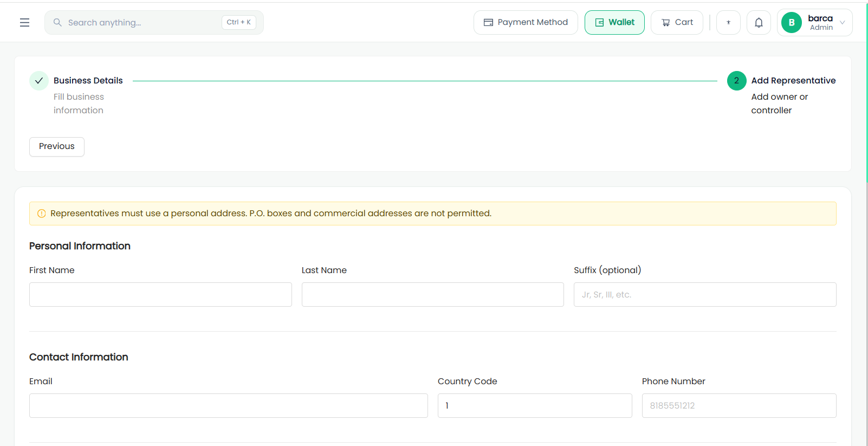Open the Wallet
The height and width of the screenshot is (446, 868).
point(614,23)
